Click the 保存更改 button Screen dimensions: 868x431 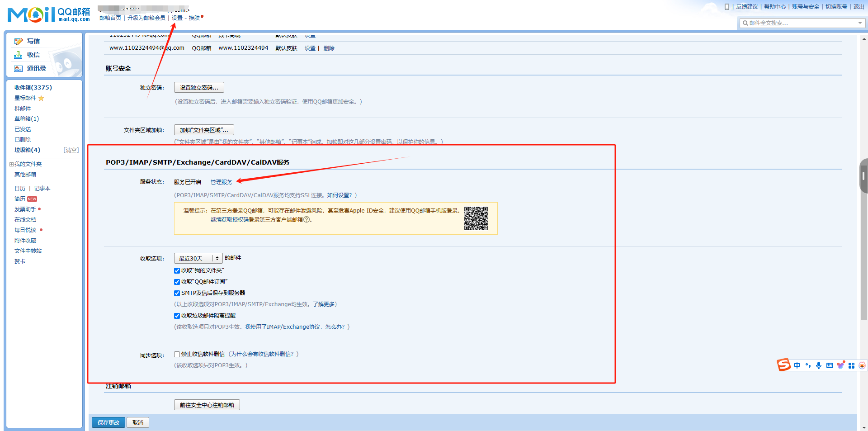[108, 422]
